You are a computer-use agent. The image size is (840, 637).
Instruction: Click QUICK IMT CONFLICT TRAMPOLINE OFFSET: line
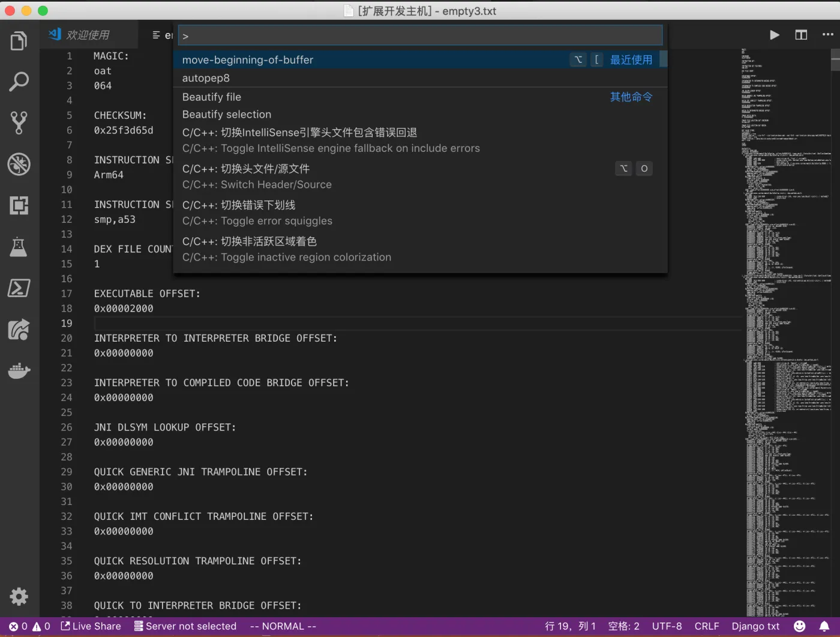pyautogui.click(x=203, y=516)
